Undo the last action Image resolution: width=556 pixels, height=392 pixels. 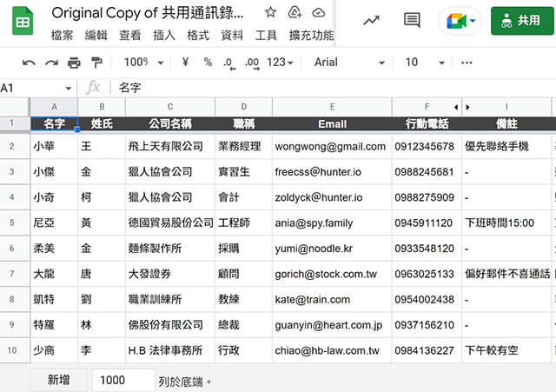pyautogui.click(x=29, y=63)
